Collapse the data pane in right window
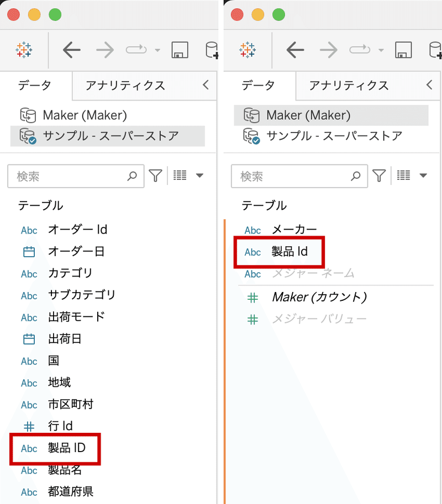Screen dimensions: 442x504 tap(429, 85)
